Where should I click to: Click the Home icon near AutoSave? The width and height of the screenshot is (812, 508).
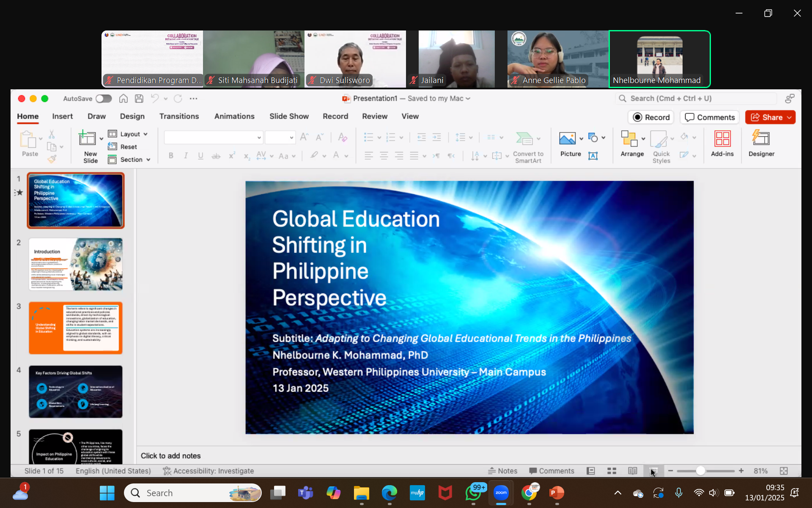coord(123,99)
